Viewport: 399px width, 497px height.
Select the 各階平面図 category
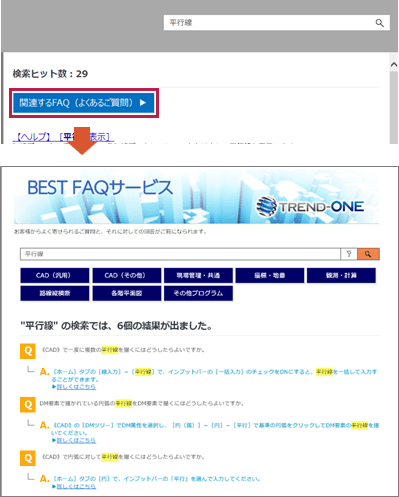coord(127,293)
